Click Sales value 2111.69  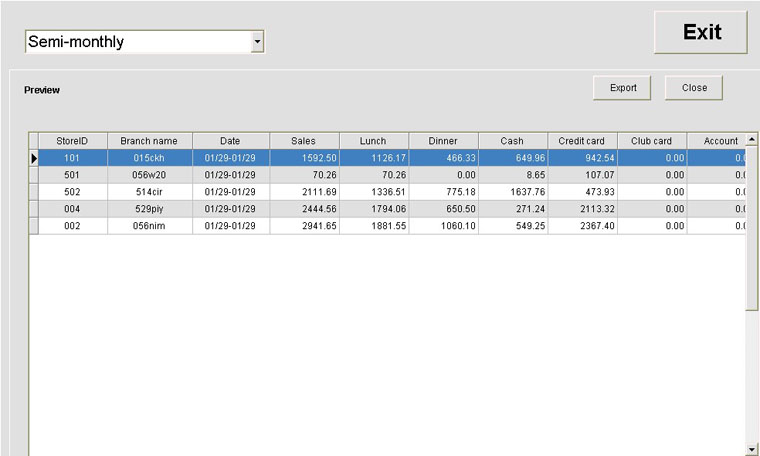point(304,192)
